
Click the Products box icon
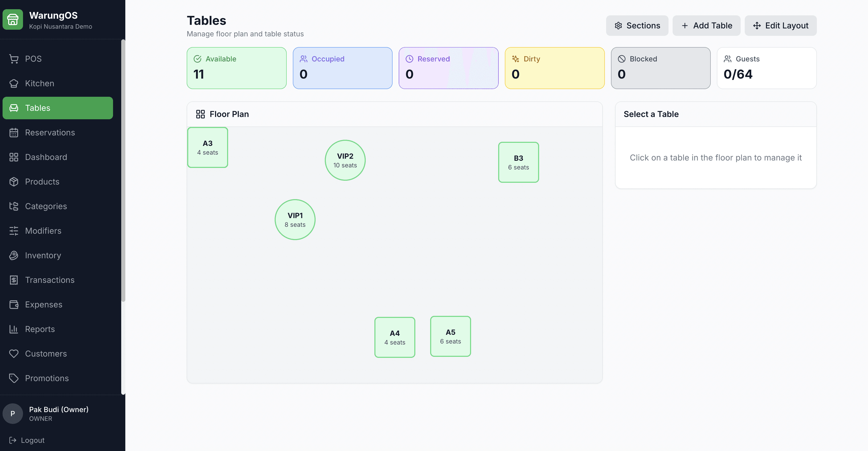(x=14, y=181)
